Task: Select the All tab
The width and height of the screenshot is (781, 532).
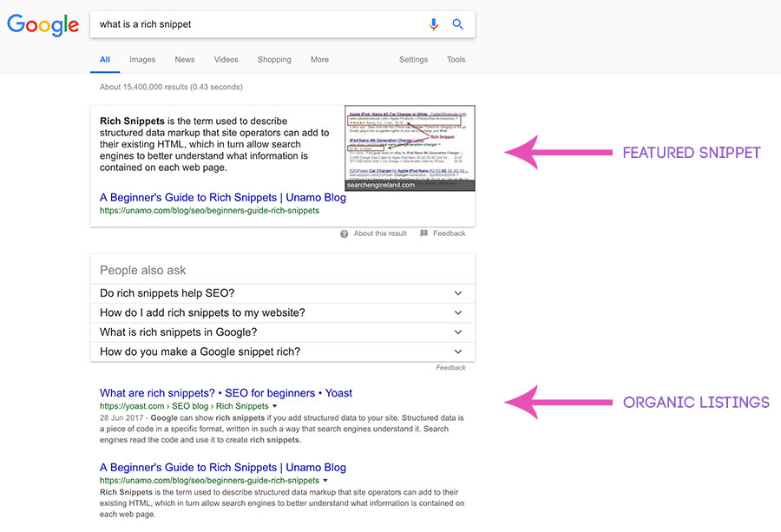Action: pyautogui.click(x=105, y=60)
